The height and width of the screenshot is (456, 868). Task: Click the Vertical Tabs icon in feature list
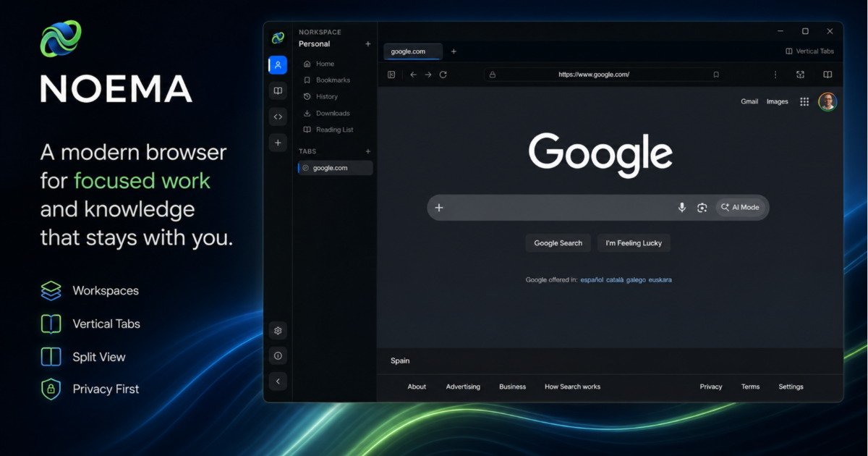[x=51, y=324]
